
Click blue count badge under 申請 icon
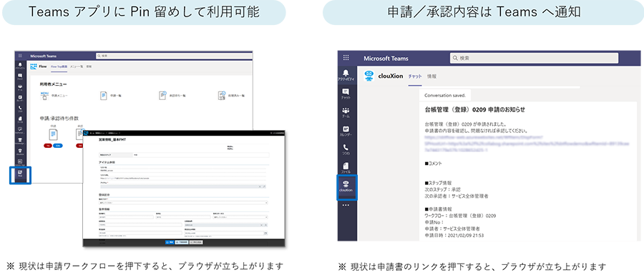click(58, 146)
